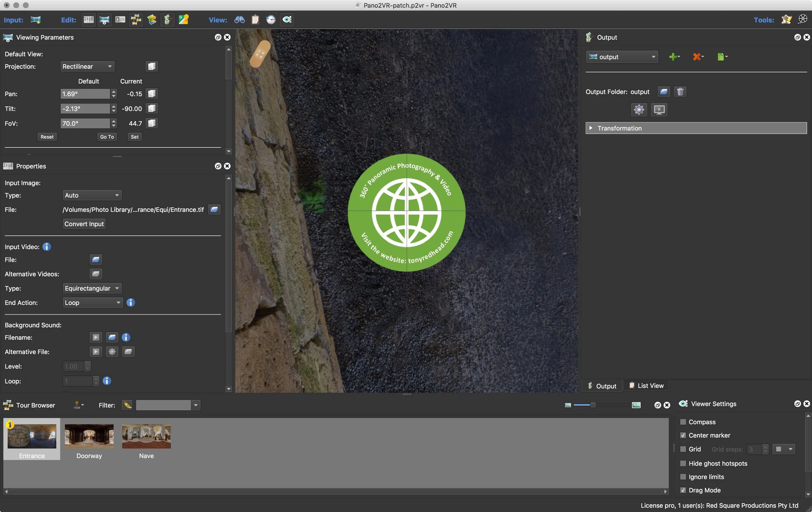Toggle the Viewer Settings eye icon
Viewport: 812px width, 512px height.
287,19
